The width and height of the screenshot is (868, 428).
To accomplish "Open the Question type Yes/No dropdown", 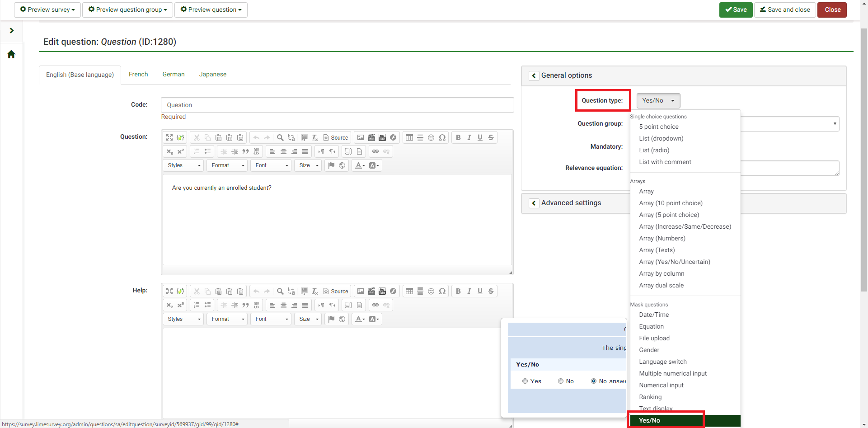I will coord(658,100).
